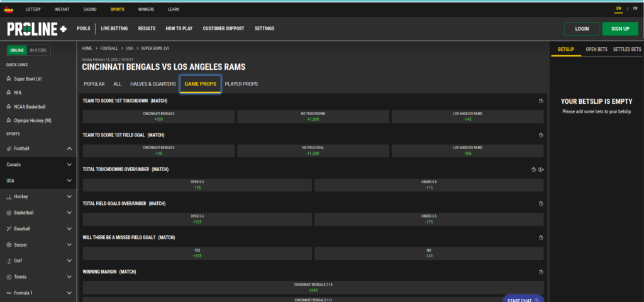The height and width of the screenshot is (302, 644).
Task: Expand the Tennis sport category
Action: (69, 277)
